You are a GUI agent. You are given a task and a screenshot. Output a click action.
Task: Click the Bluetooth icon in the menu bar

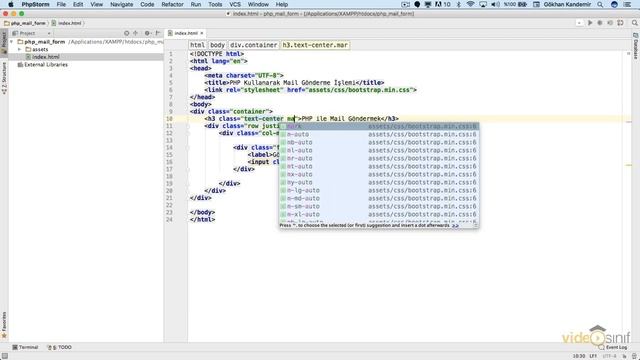pyautogui.click(x=458, y=4)
